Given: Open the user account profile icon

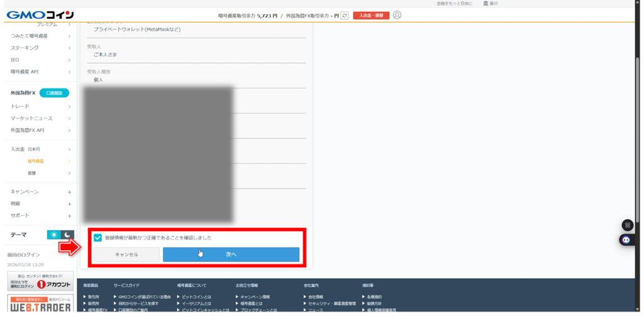Looking at the screenshot, I should click(397, 15).
